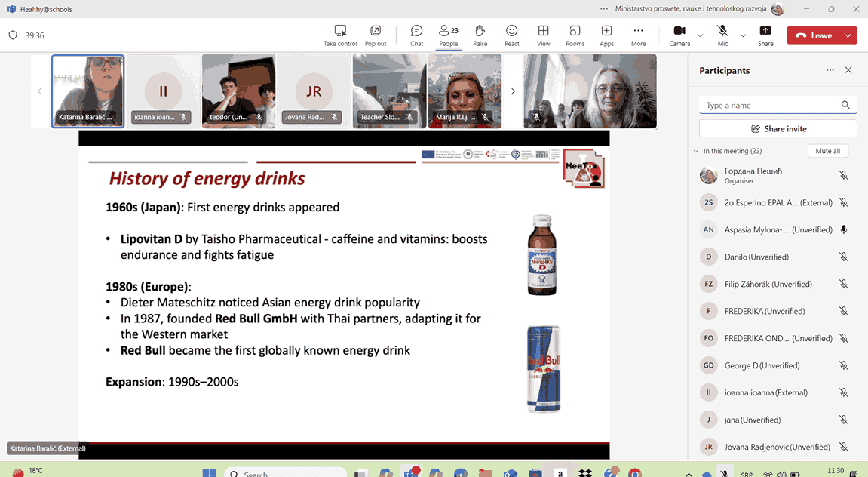868x477 pixels.
Task: Click the Teams logo in the title bar
Action: (x=11, y=9)
